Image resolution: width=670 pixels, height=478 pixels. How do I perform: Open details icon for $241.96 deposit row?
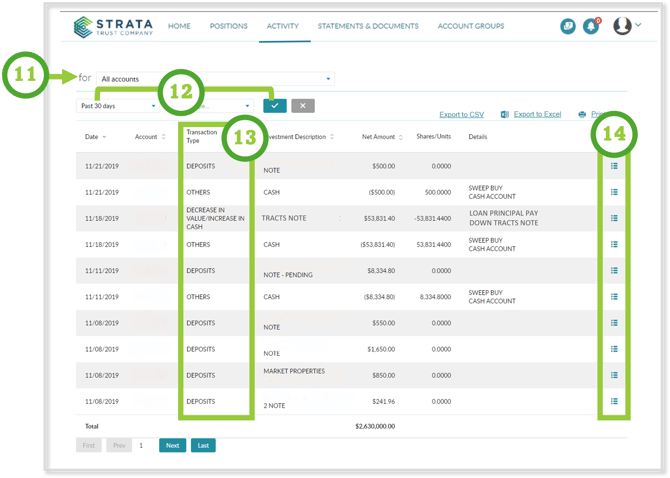(x=614, y=401)
